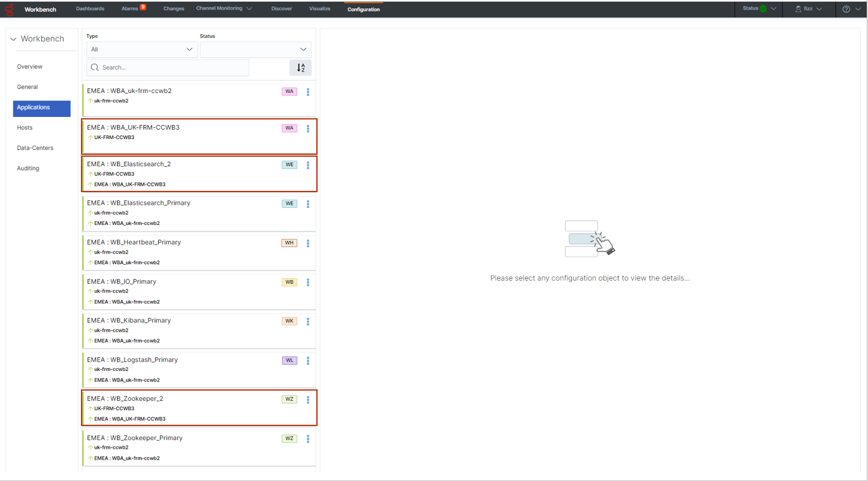Click the alarms count badge
This screenshot has height=481, width=868.
point(143,7)
